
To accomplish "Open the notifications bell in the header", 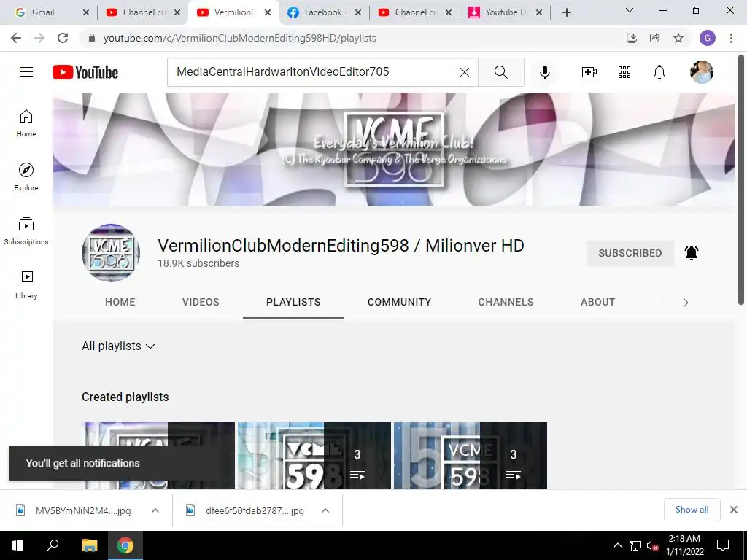I will click(659, 72).
